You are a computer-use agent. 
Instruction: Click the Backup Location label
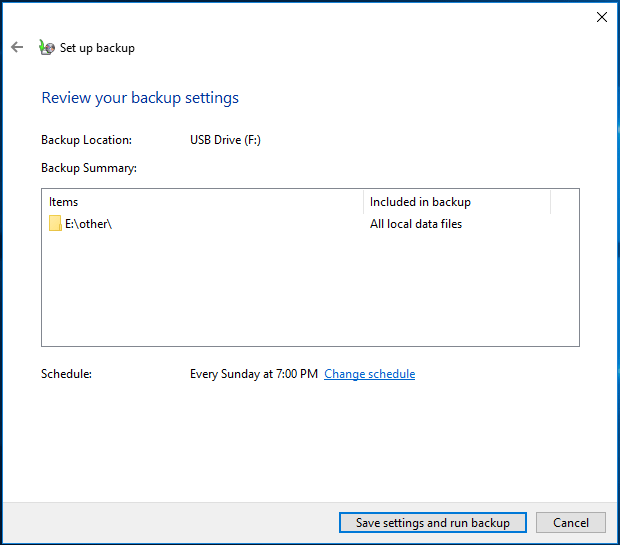(87, 140)
